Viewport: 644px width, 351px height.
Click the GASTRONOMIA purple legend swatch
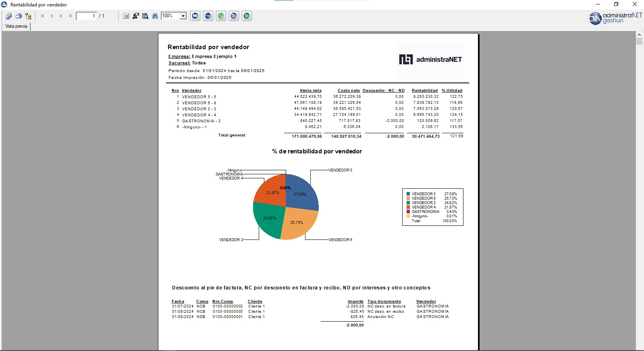coord(408,212)
